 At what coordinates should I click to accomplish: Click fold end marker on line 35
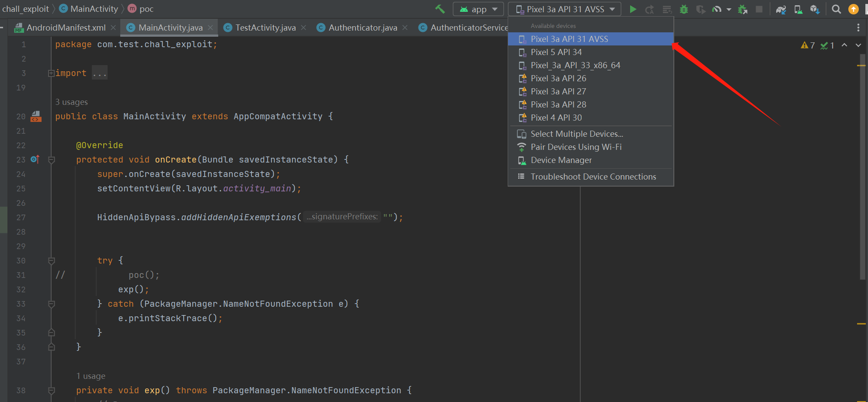pyautogui.click(x=51, y=333)
